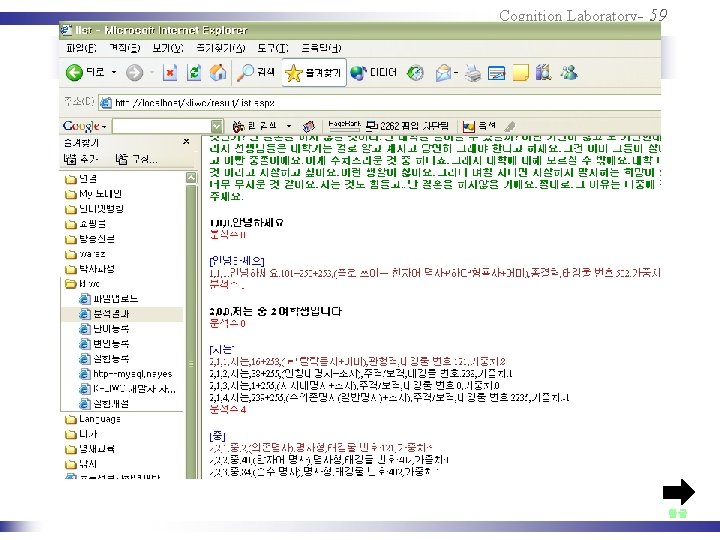Click the address bar with the localhost URL
This screenshot has height=540, width=720.
[380, 103]
